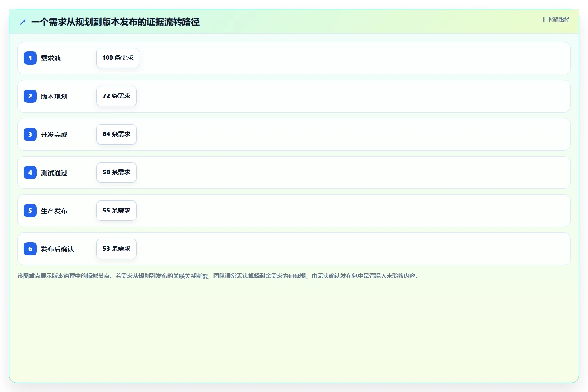Click the 64 条需求 chip
Screen dimensions: 588x392
coord(116,134)
